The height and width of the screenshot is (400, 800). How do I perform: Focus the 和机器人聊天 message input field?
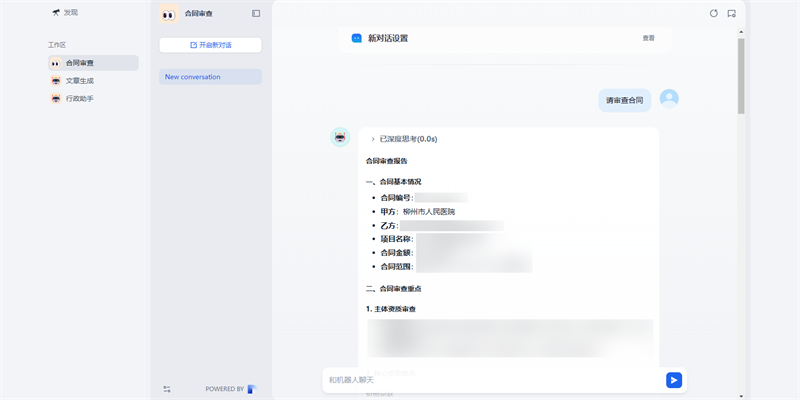(490, 380)
